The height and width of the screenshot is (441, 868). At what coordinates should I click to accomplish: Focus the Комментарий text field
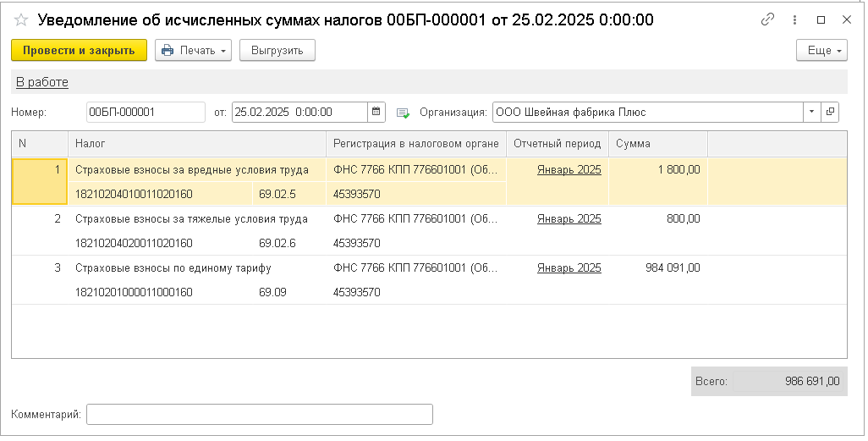[260, 414]
